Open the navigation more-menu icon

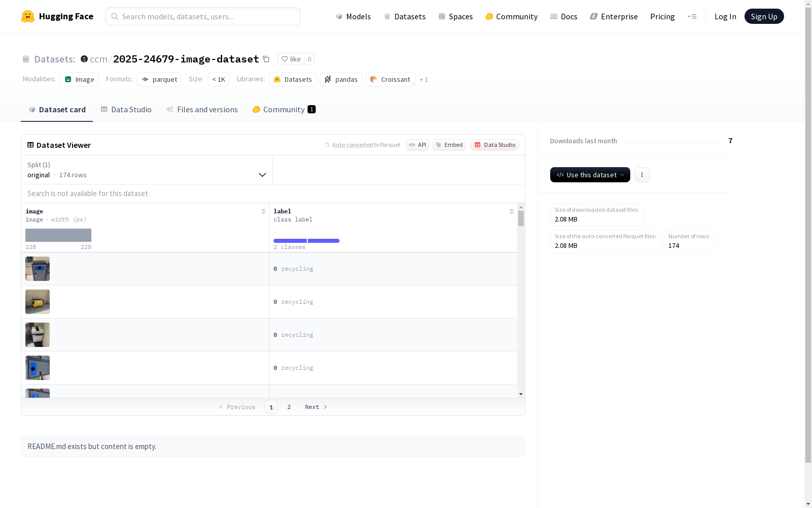[x=692, y=16]
